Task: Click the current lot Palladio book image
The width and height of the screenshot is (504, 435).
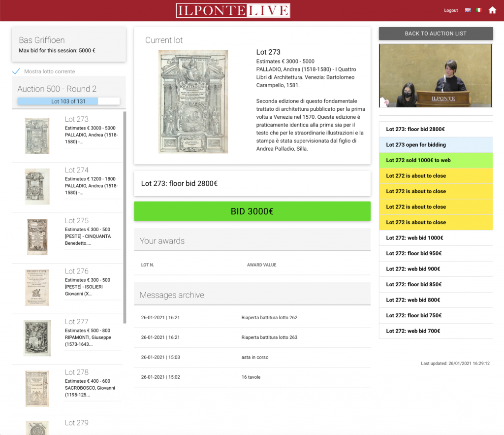Action: pyautogui.click(x=193, y=101)
